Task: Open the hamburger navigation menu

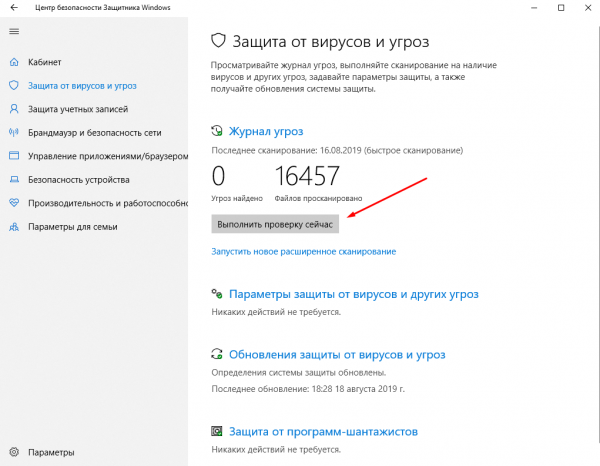Action: pyautogui.click(x=14, y=31)
